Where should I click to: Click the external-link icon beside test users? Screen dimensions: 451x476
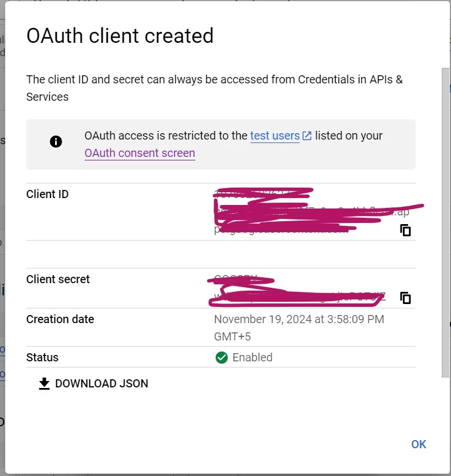pos(307,136)
